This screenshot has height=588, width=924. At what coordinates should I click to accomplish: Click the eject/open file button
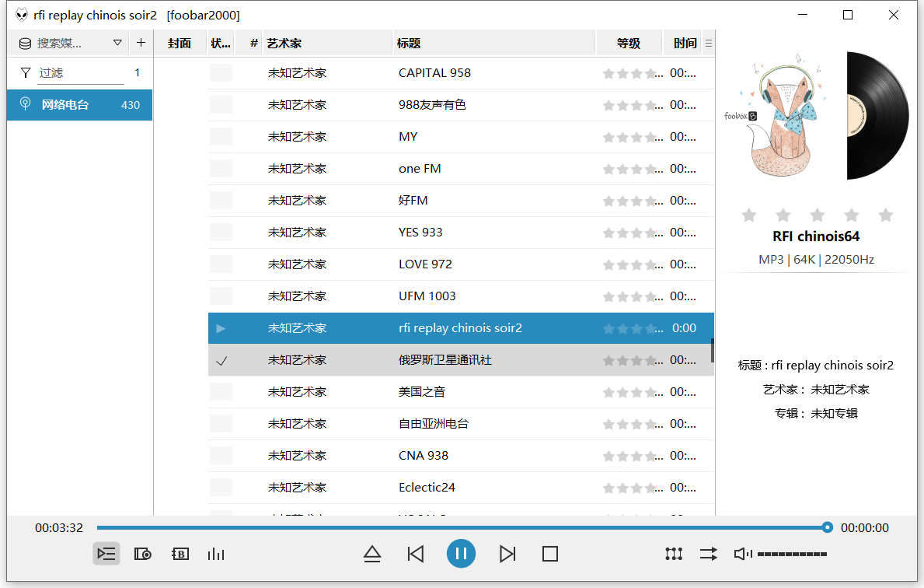(x=372, y=554)
